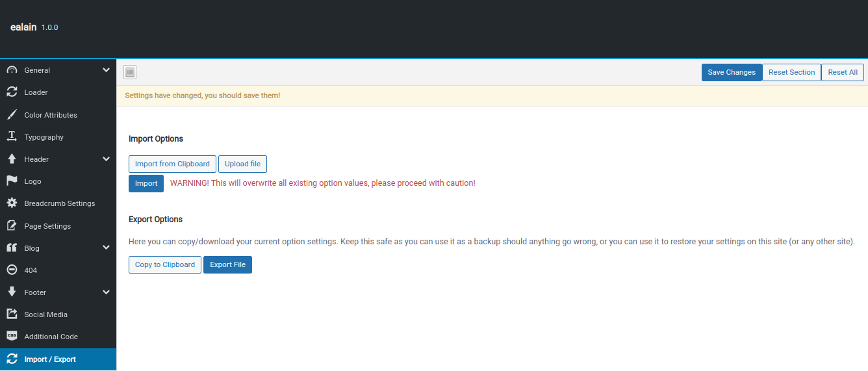Click the Reset All button
The height and width of the screenshot is (371, 868).
pos(843,72)
